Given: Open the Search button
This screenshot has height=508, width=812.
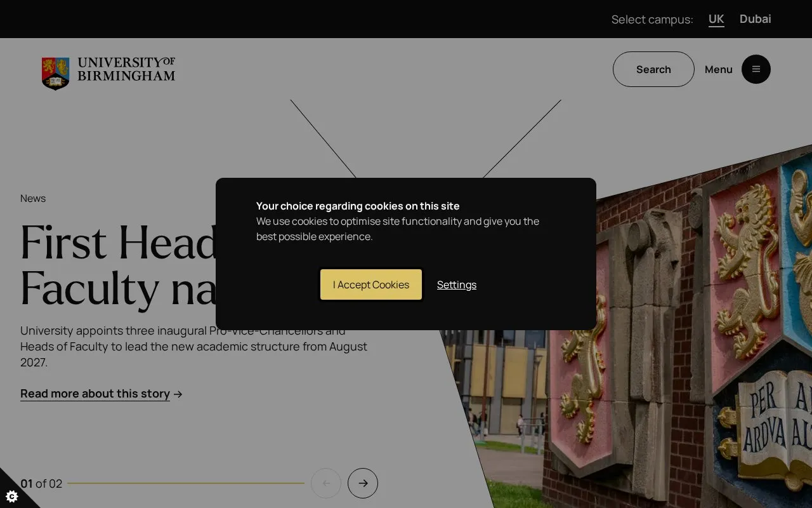Looking at the screenshot, I should pos(653,69).
